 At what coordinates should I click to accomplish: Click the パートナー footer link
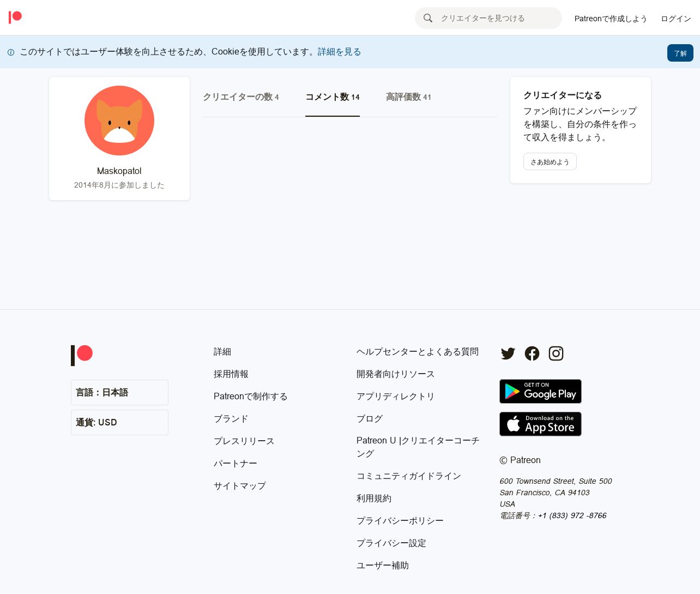pos(236,464)
